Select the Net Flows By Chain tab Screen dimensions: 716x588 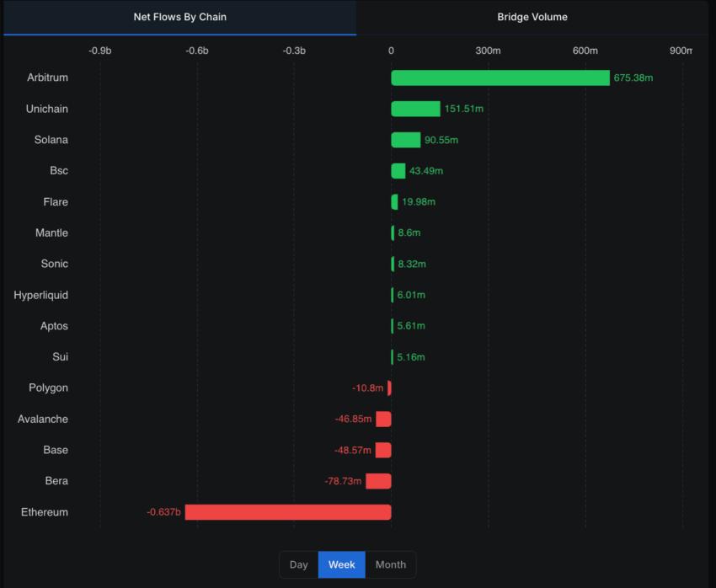click(x=179, y=16)
